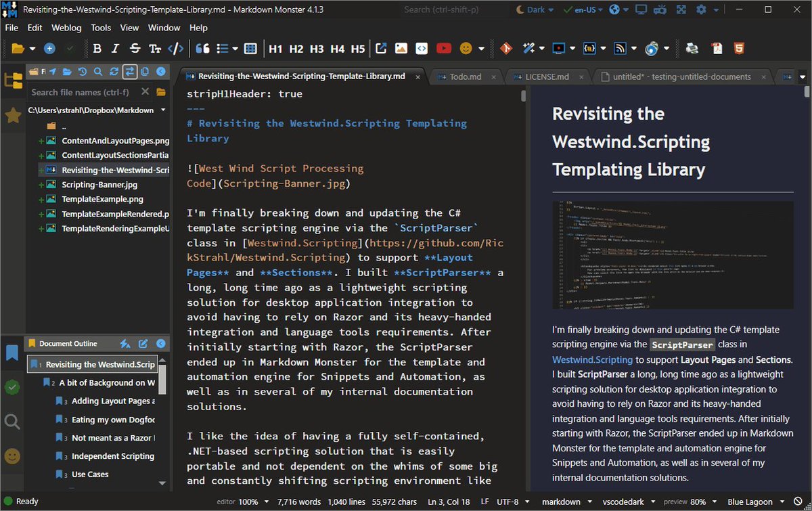Open the Git commit icon

(x=505, y=49)
